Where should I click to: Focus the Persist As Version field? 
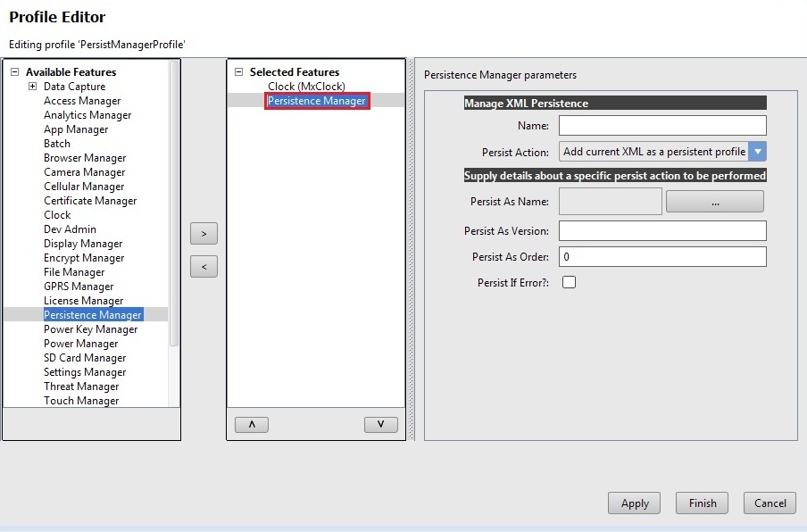[x=662, y=231]
